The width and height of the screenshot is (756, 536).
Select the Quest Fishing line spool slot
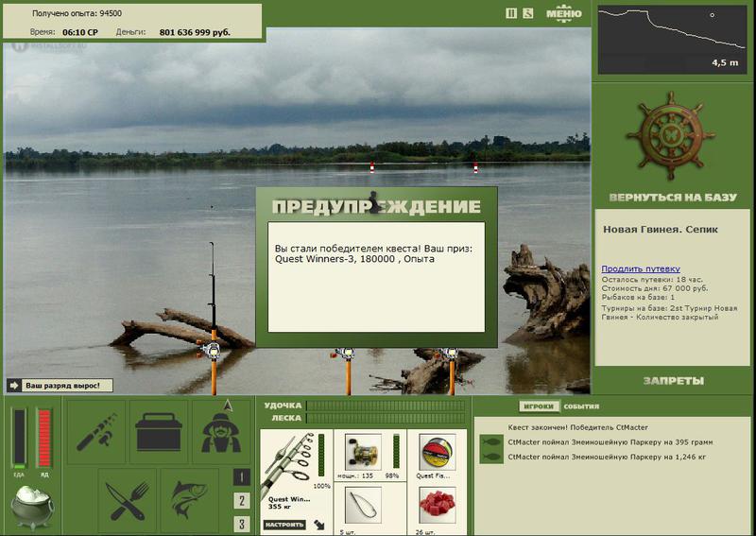click(x=437, y=456)
